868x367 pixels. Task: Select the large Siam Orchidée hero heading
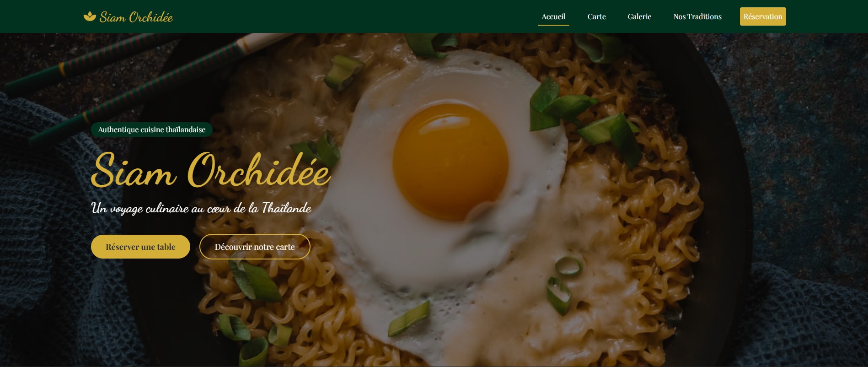pos(210,170)
